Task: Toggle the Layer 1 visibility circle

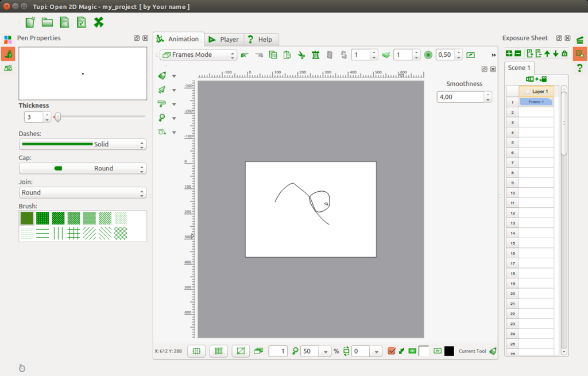Action: tap(527, 91)
